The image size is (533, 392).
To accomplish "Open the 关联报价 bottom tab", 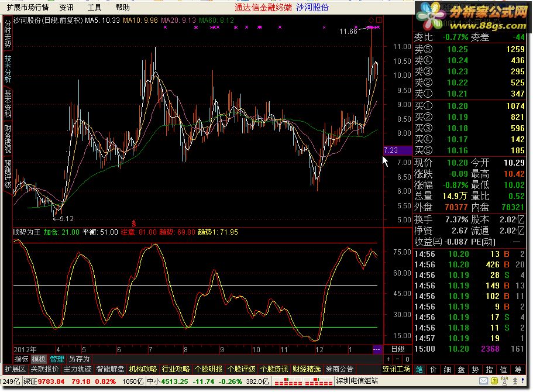I will (44, 369).
